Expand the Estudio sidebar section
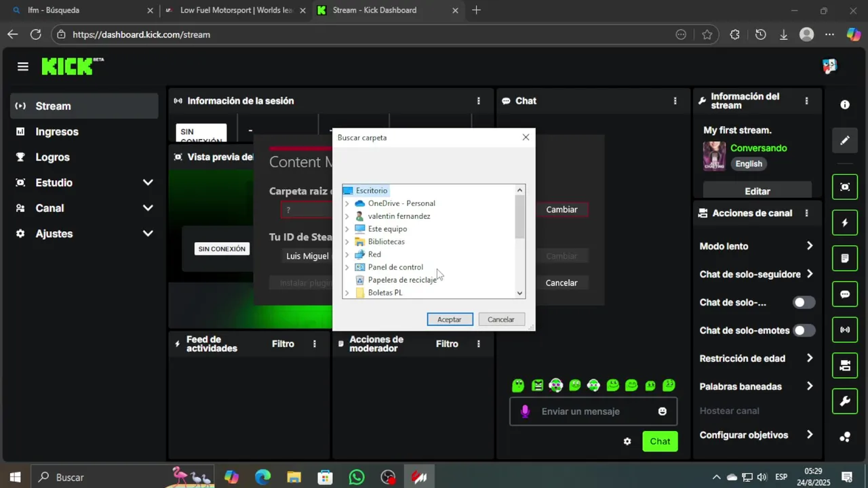This screenshot has width=868, height=488. point(148,182)
